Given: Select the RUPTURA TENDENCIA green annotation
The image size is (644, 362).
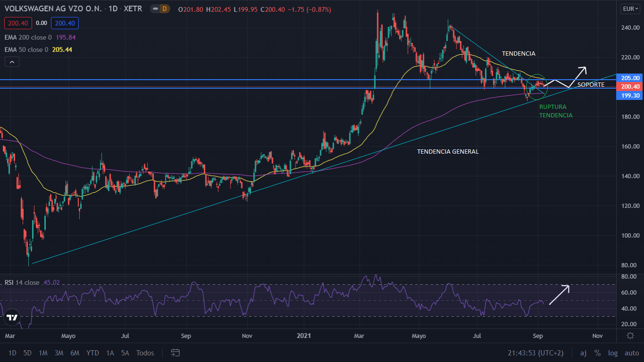Looking at the screenshot, I should [x=556, y=111].
